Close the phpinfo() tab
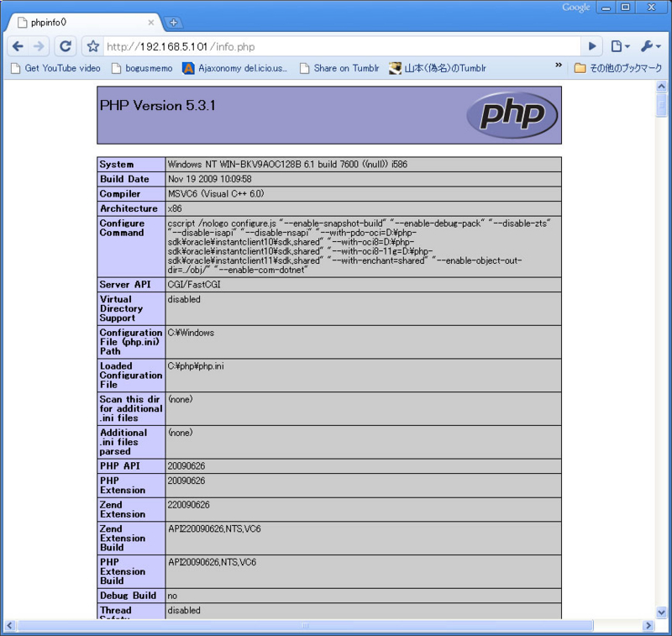This screenshot has height=636, width=672. tap(151, 23)
